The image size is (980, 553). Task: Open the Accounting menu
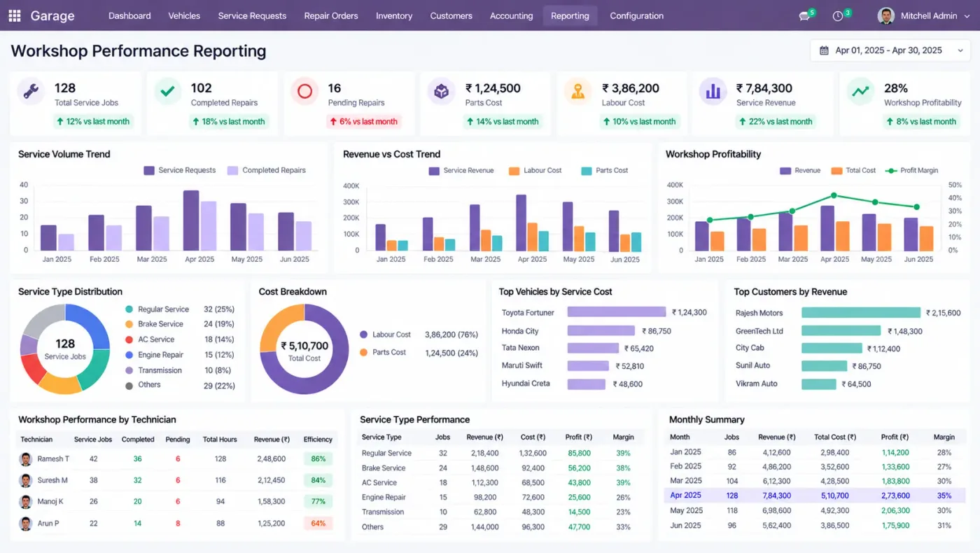[511, 15]
